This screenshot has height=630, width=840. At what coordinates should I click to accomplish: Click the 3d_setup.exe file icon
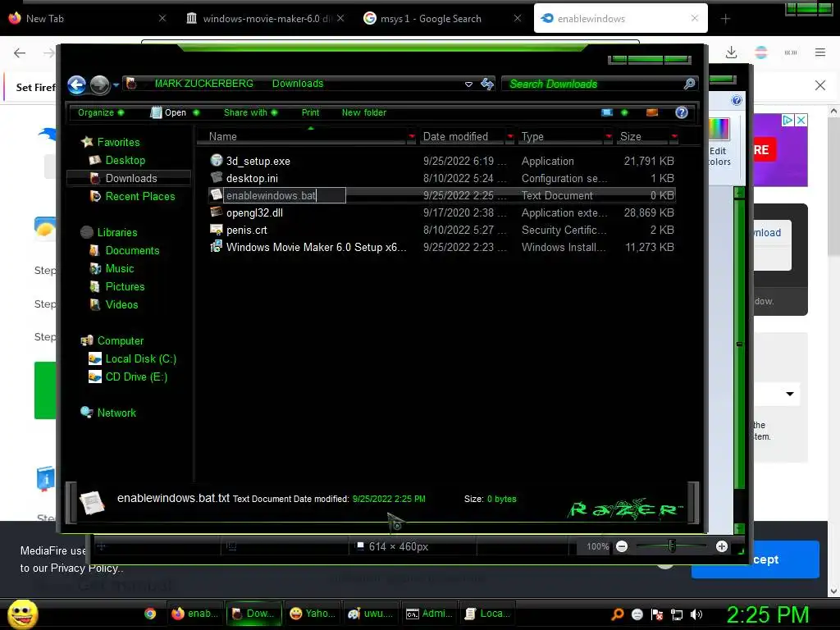216,160
